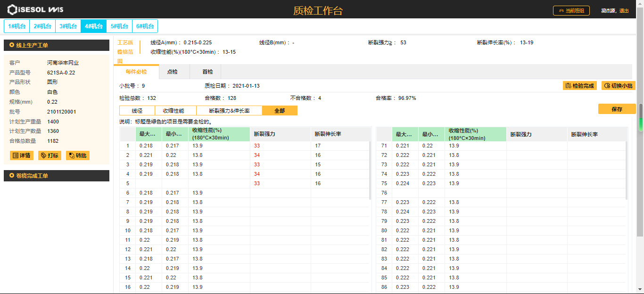The height and width of the screenshot is (294, 644).
Task: Click the 转批 transfer batch icon
Action: pos(77,155)
